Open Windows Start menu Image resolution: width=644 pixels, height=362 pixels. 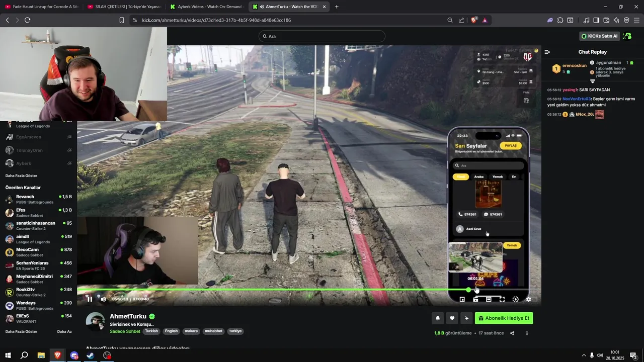pos(8,355)
